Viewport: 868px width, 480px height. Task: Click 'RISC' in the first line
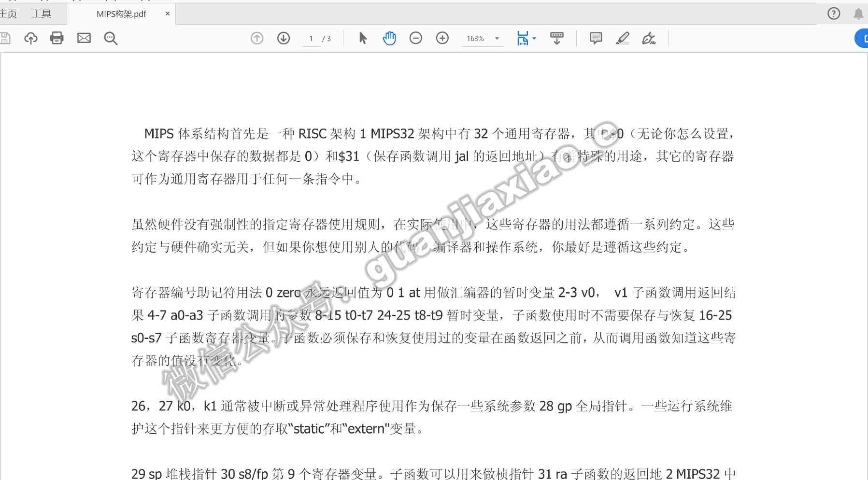point(313,134)
